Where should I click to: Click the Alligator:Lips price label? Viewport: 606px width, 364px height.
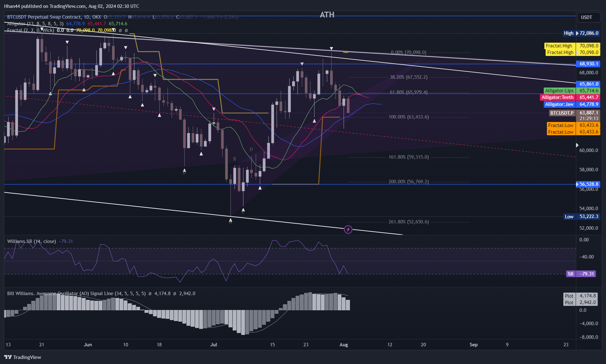point(572,91)
